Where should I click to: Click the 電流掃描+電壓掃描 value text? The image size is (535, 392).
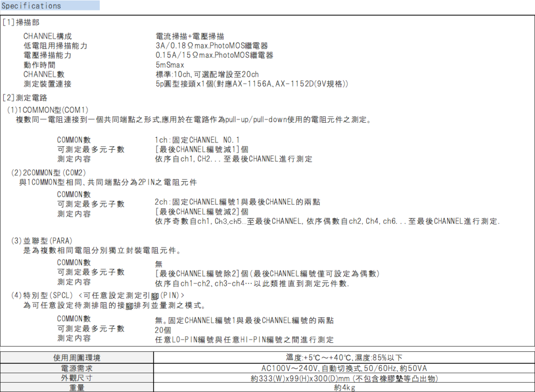point(190,36)
